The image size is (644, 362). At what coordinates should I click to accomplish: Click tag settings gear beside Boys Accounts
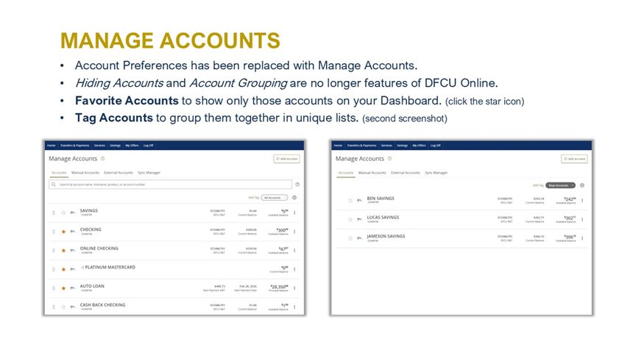582,185
